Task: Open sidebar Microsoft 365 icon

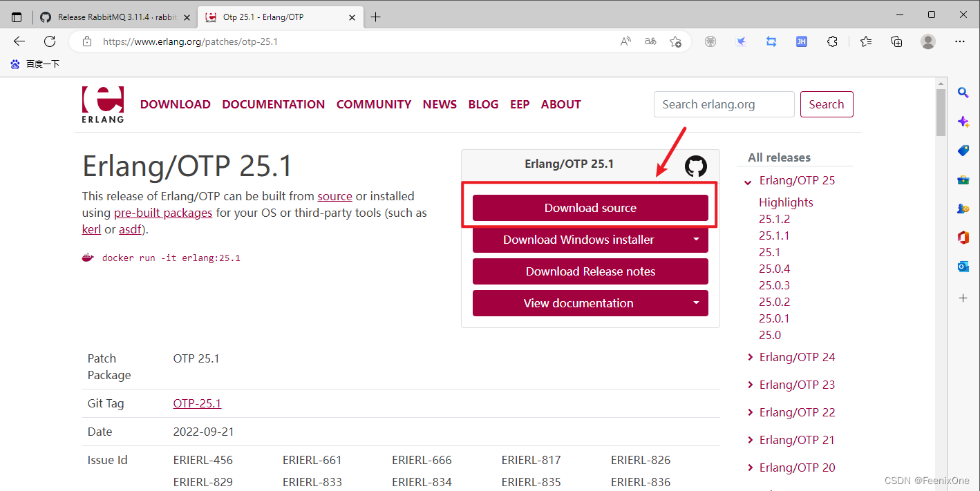Action: point(963,238)
